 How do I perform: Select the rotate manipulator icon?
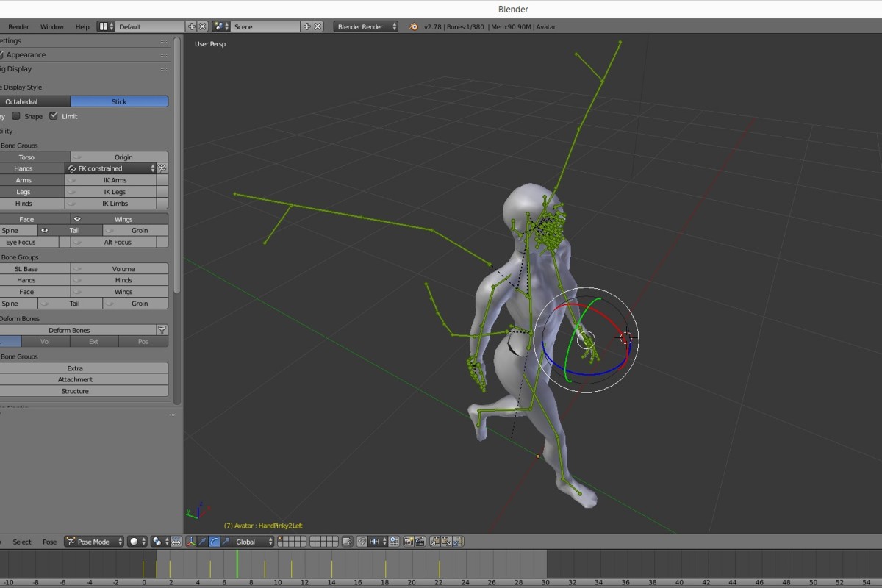[x=214, y=542]
